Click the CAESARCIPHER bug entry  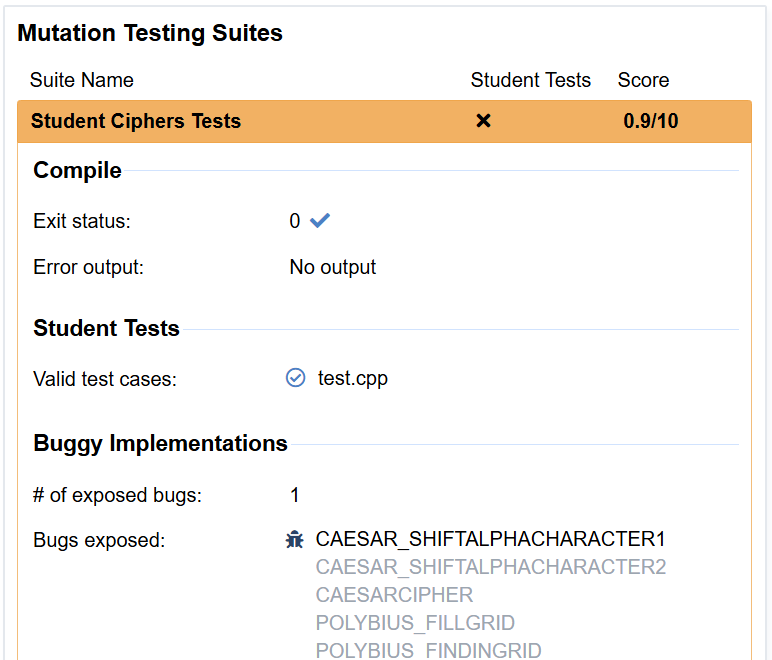(x=394, y=595)
